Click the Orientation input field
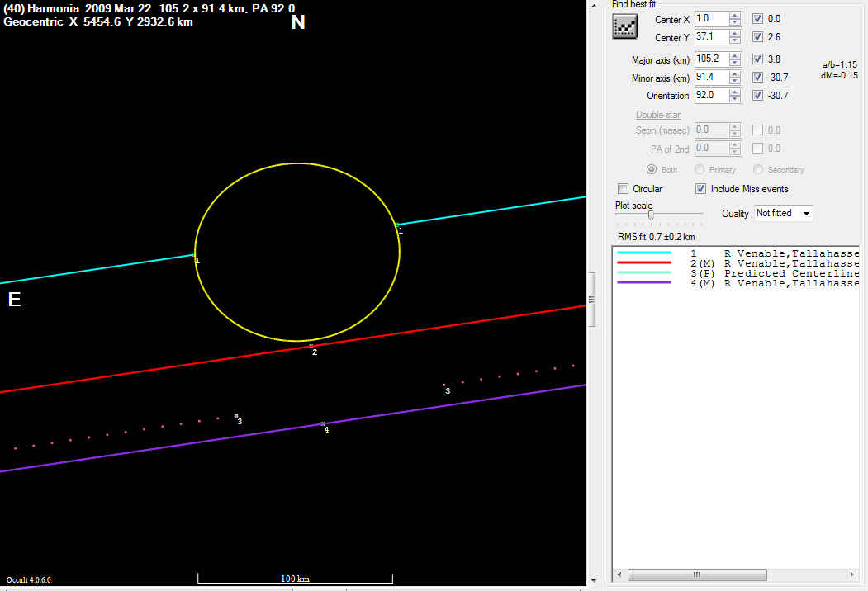868x591 pixels. coord(712,95)
